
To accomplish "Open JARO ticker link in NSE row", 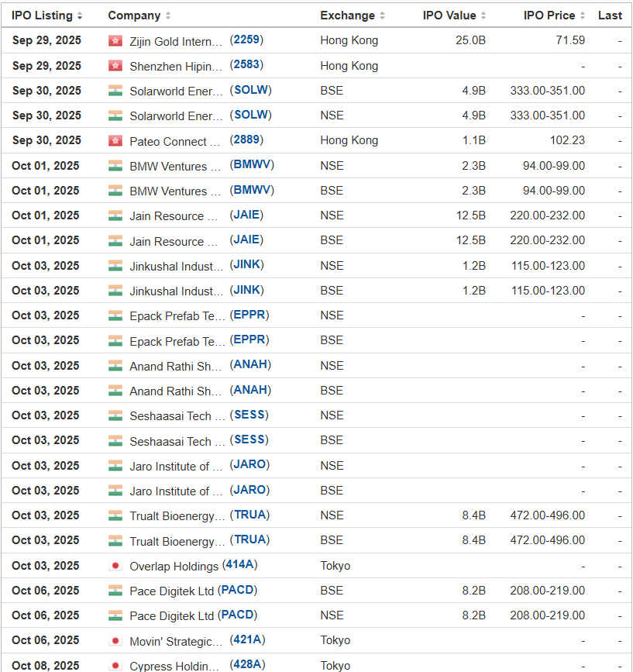I will click(249, 464).
